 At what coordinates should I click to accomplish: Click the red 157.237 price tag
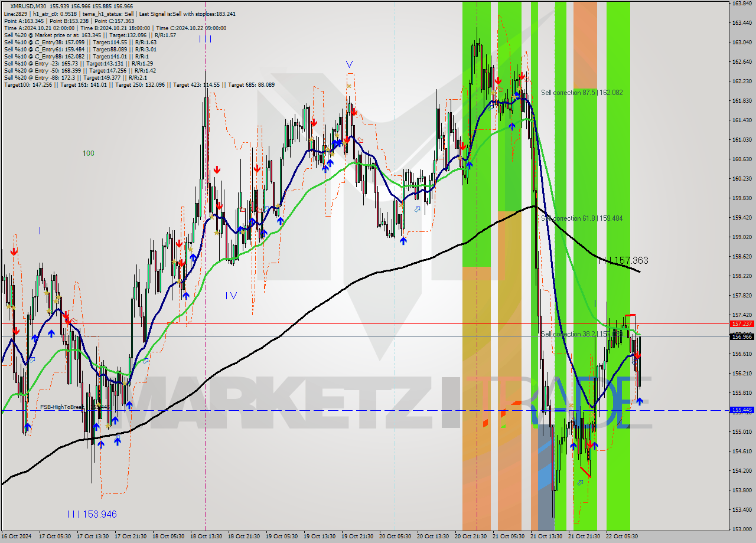(x=742, y=323)
